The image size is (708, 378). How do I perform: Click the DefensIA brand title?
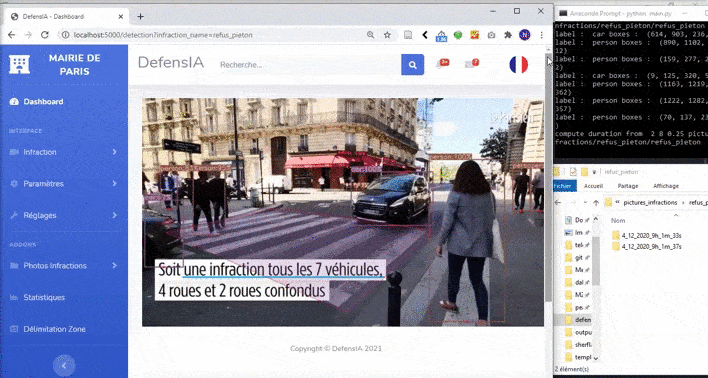[x=171, y=63]
